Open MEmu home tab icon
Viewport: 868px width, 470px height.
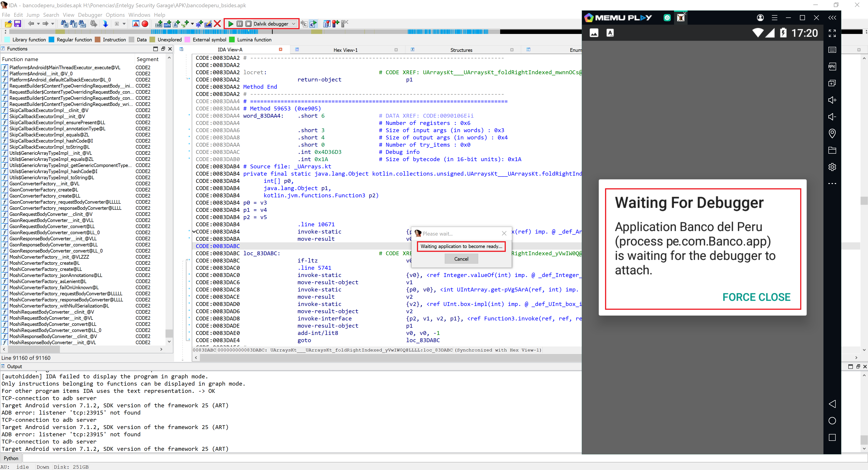click(667, 17)
